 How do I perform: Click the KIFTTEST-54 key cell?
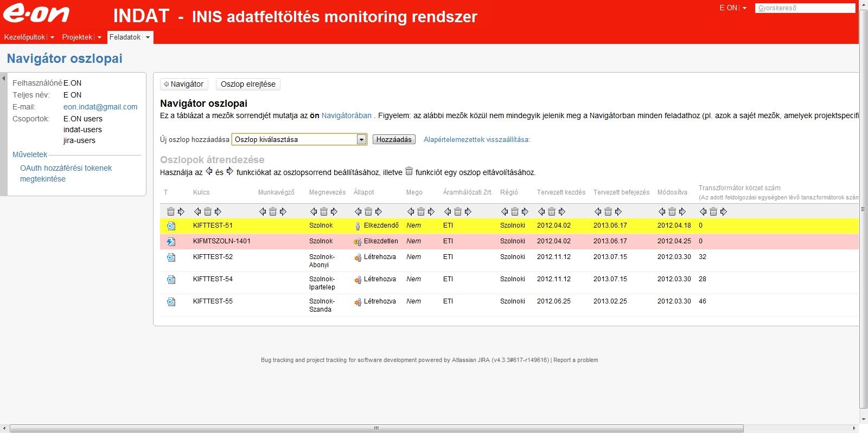pos(213,279)
